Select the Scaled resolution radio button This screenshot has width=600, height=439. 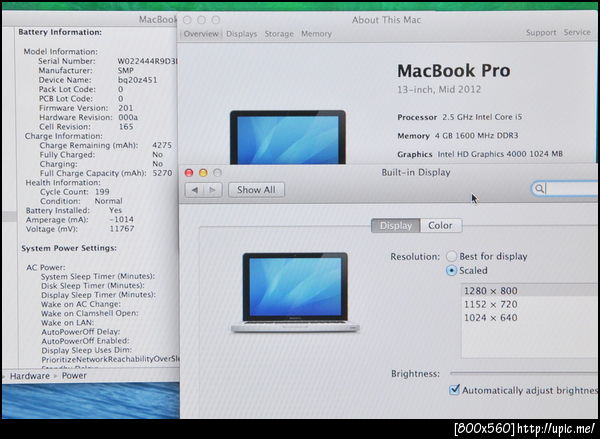pos(452,271)
